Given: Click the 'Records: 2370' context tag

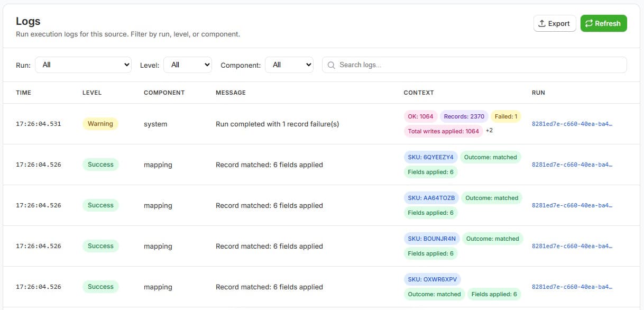Looking at the screenshot, I should pyautogui.click(x=464, y=116).
